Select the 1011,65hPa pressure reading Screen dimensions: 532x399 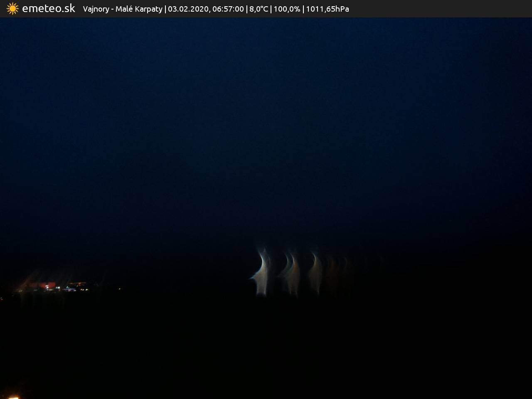click(x=328, y=9)
